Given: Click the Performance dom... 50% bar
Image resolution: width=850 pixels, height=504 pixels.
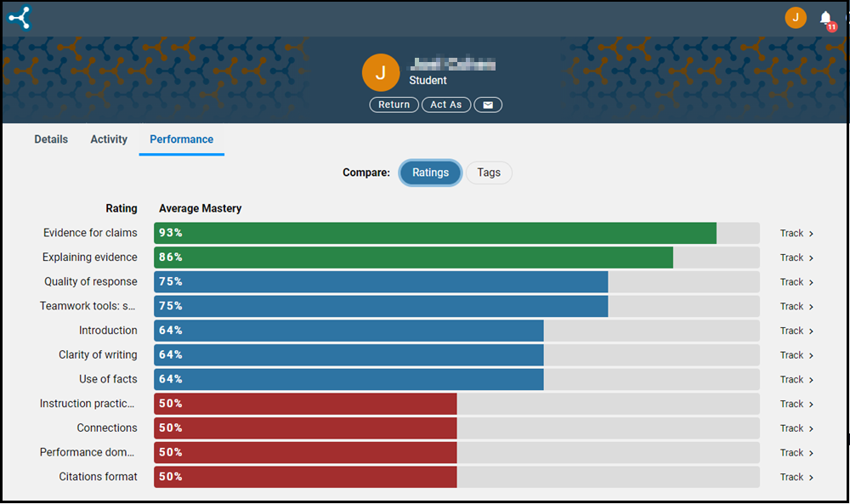Looking at the screenshot, I should point(305,452).
